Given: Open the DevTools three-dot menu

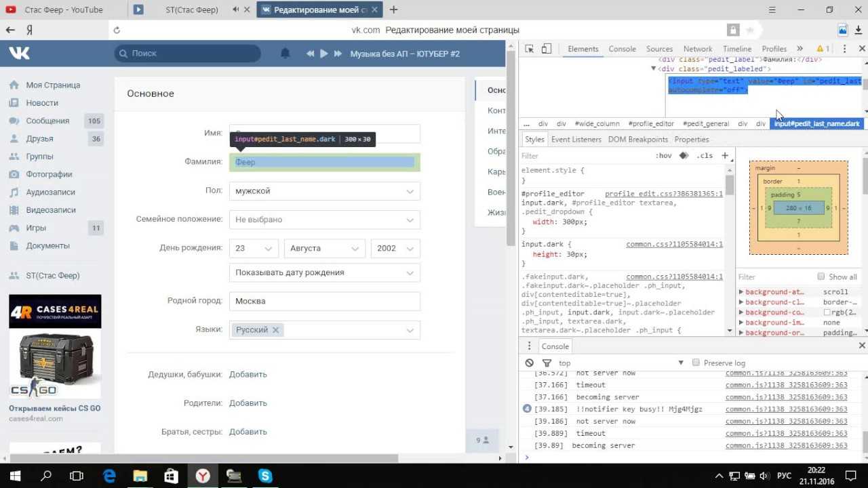Looking at the screenshot, I should (x=844, y=49).
